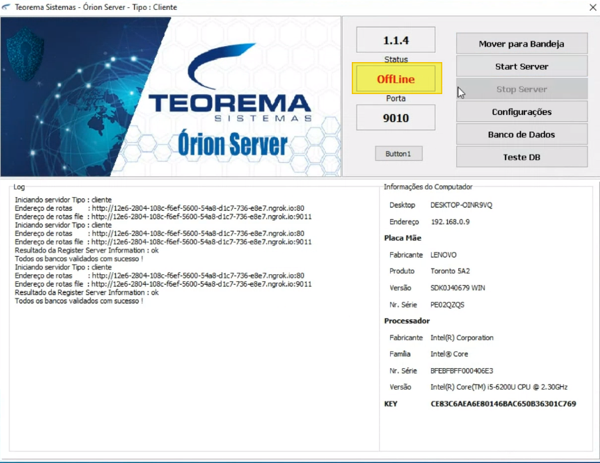The height and width of the screenshot is (463, 600).
Task: Open Banco de Dados
Action: [x=522, y=134]
